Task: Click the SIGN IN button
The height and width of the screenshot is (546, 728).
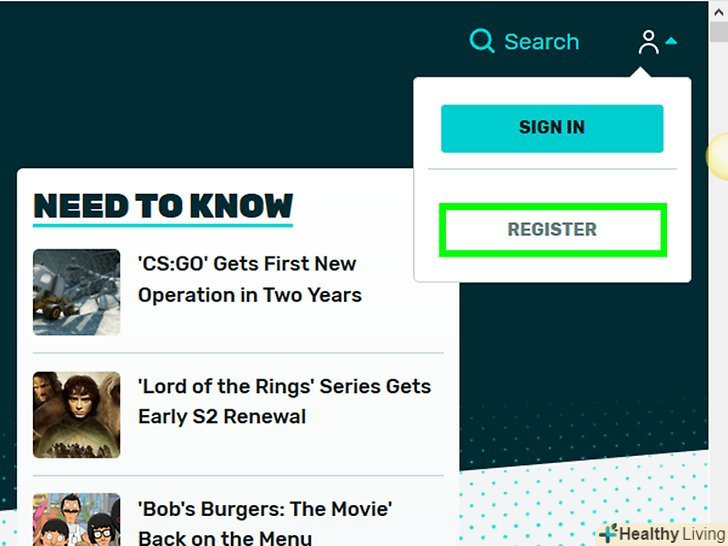Action: click(x=552, y=128)
